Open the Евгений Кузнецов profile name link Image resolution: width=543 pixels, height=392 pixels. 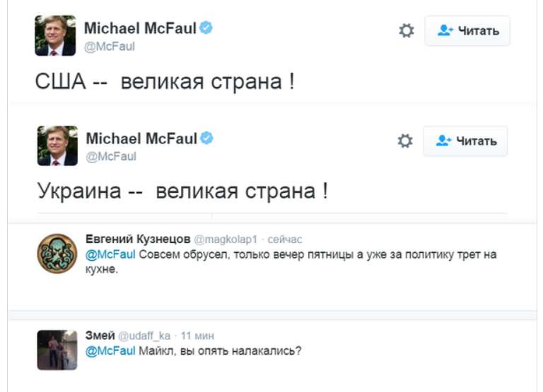tap(137, 239)
